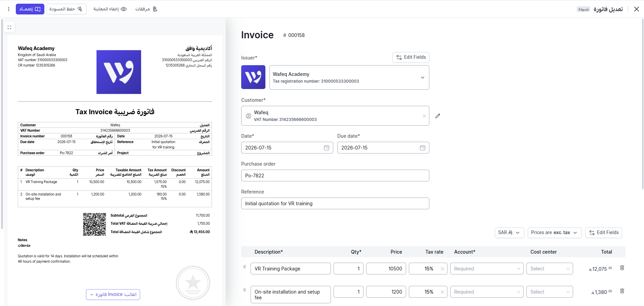Click the 1,380 line total

(602, 292)
